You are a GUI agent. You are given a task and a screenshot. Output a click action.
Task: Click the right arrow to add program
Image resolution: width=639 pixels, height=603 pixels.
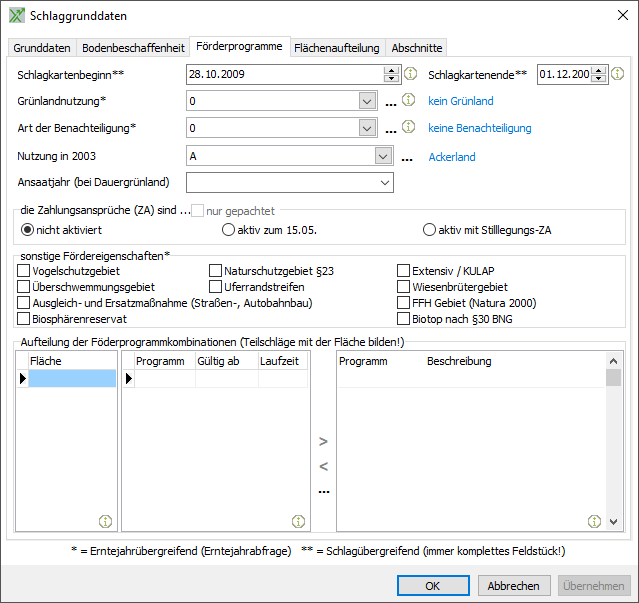click(323, 441)
